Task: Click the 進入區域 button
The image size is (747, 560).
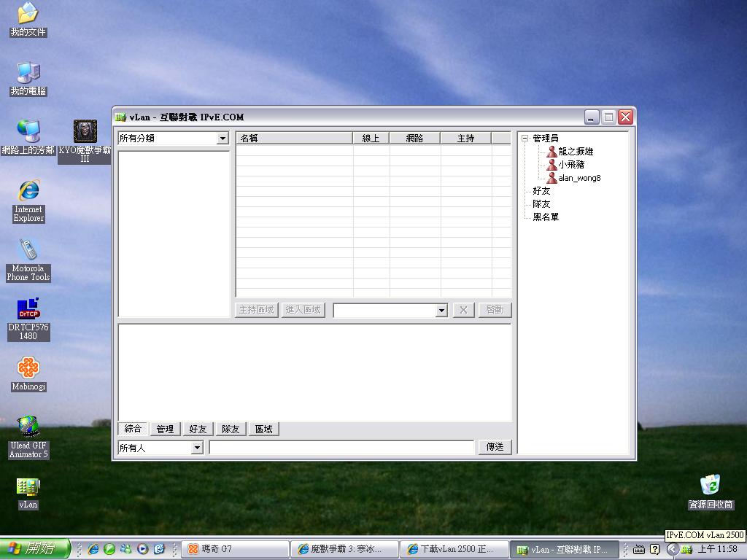Action: coord(303,310)
